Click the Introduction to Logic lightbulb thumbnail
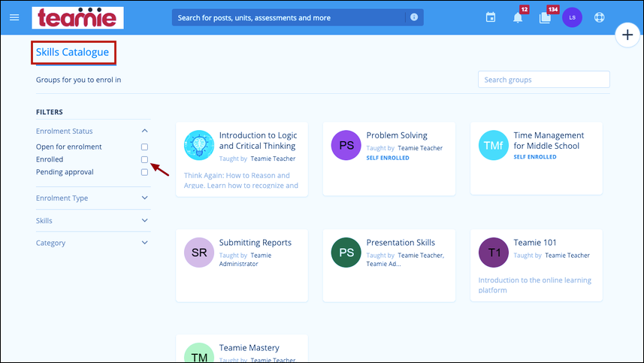This screenshot has width=644, height=363. [199, 145]
